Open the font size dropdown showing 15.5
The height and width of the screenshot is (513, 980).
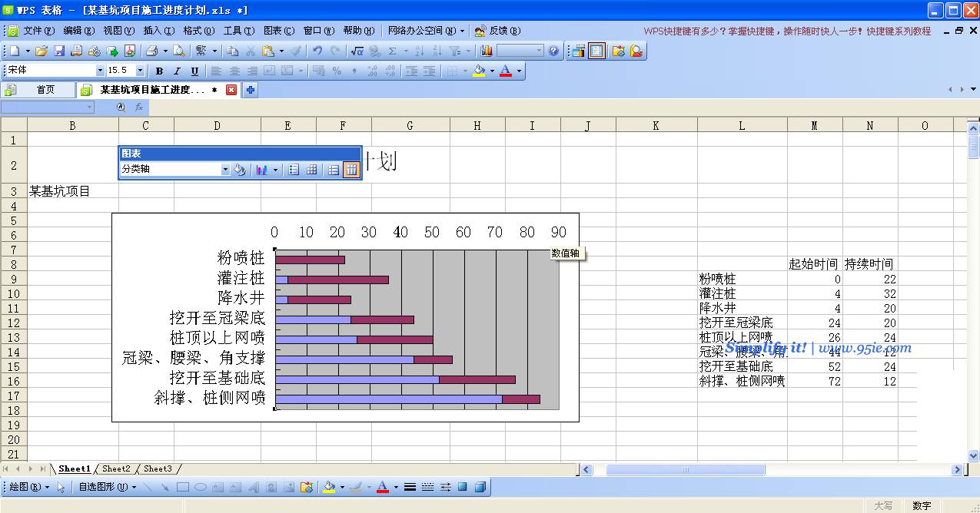140,71
